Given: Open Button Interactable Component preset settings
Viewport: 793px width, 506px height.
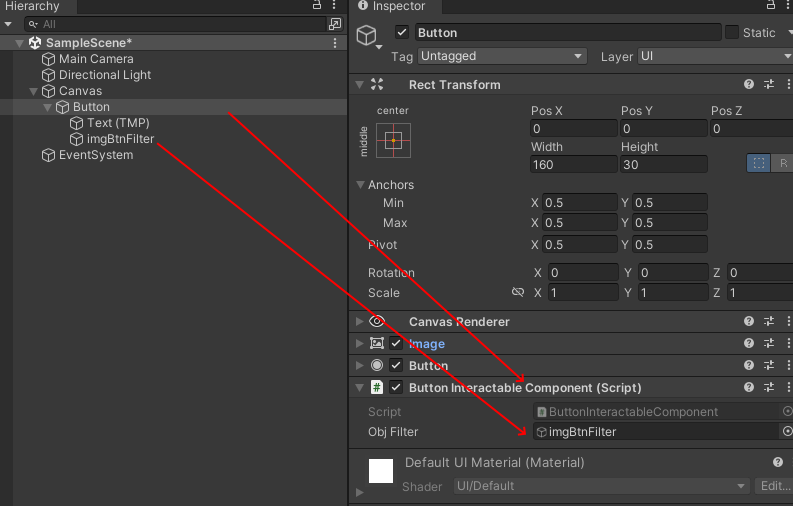Looking at the screenshot, I should tap(769, 387).
